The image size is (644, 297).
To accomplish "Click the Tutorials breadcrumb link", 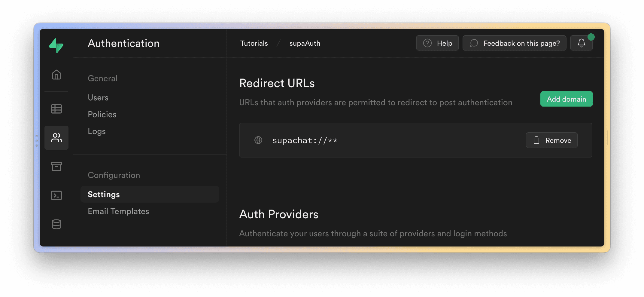I will tap(254, 43).
